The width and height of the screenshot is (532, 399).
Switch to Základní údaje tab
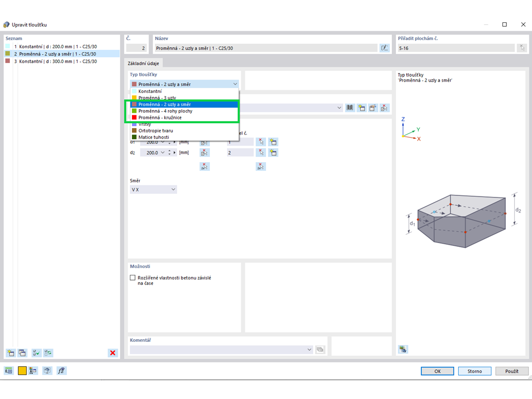pos(143,63)
